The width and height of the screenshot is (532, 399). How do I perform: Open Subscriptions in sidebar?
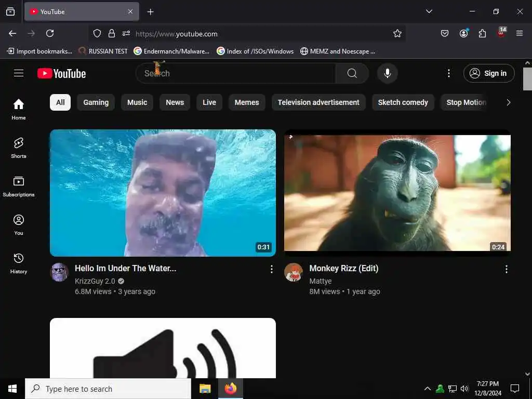point(19,187)
